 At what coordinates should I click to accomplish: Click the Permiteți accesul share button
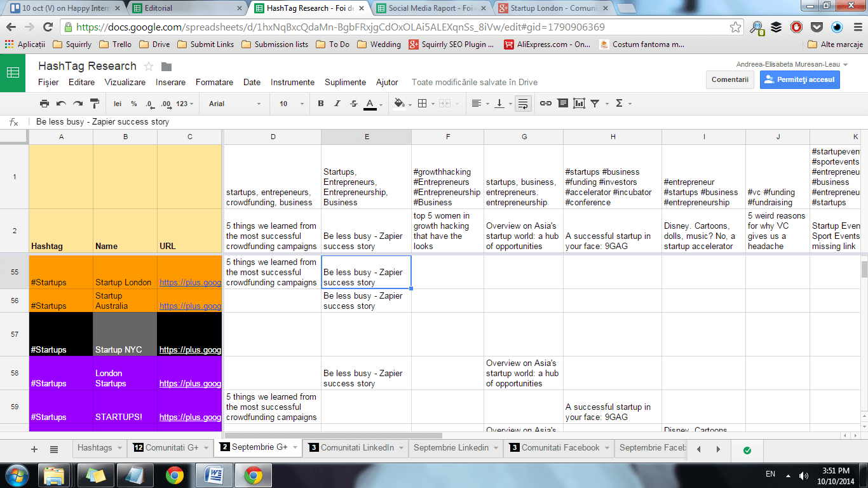coord(800,79)
